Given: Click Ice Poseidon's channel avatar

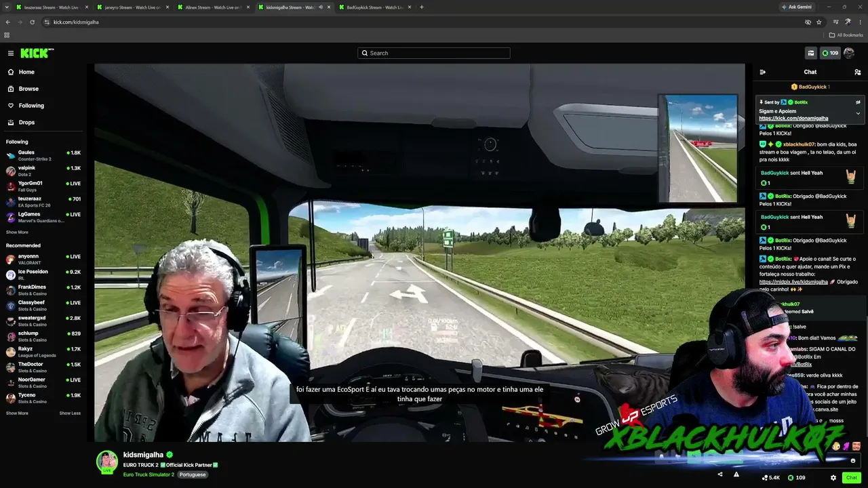Looking at the screenshot, I should click(11, 274).
